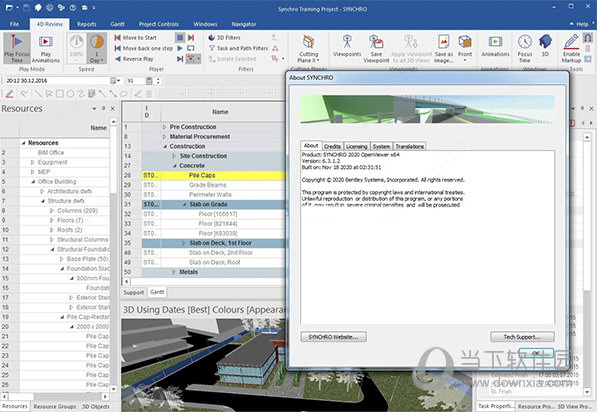The image size is (597, 412).
Task: Open the Navigator ribbon tab
Action: 244,24
